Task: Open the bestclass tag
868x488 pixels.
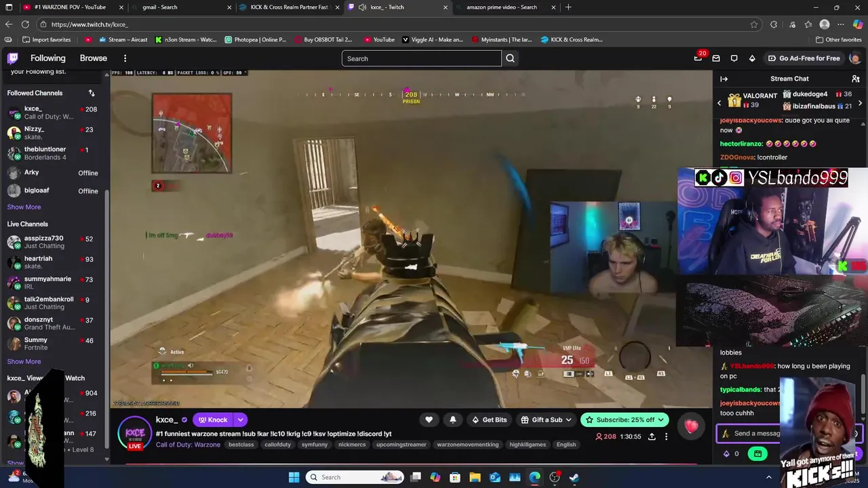Action: 241,445
